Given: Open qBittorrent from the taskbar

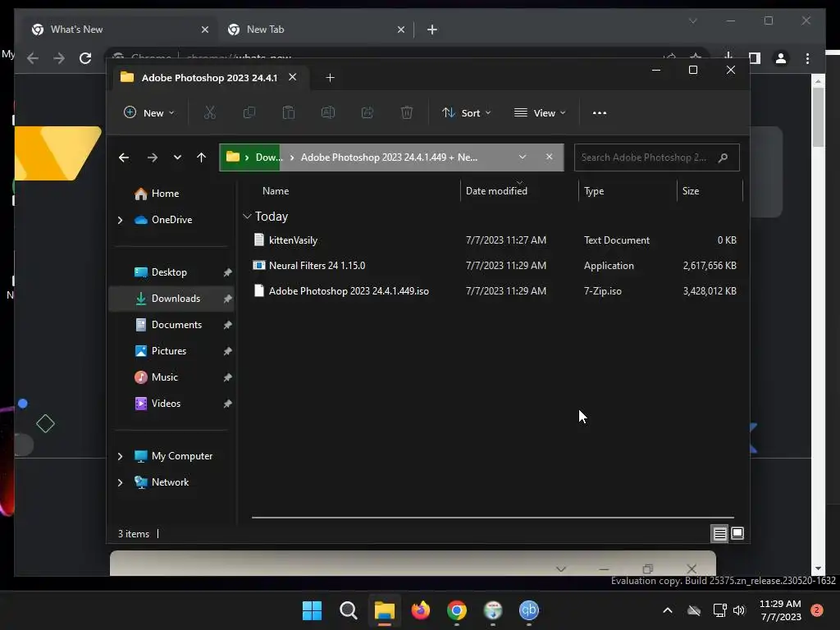Looking at the screenshot, I should [529, 610].
